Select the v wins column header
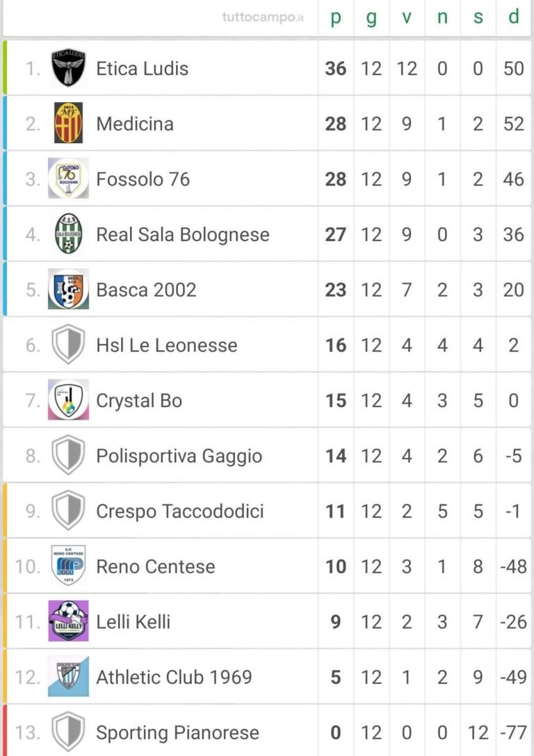Screen dimensions: 534x756 [407, 17]
